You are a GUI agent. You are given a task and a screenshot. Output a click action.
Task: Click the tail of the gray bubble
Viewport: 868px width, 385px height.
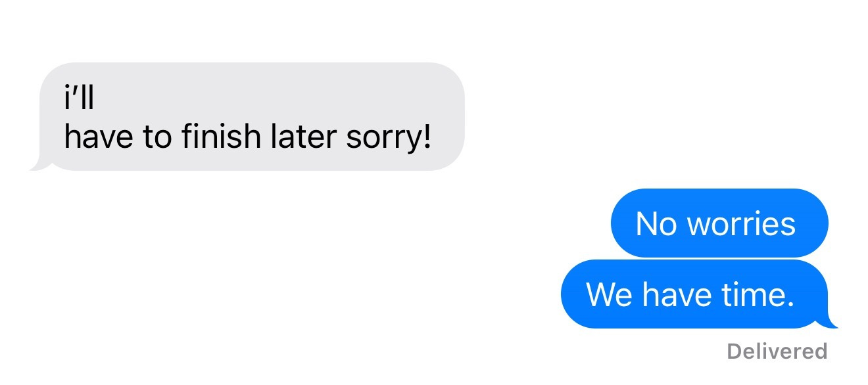coord(39,164)
